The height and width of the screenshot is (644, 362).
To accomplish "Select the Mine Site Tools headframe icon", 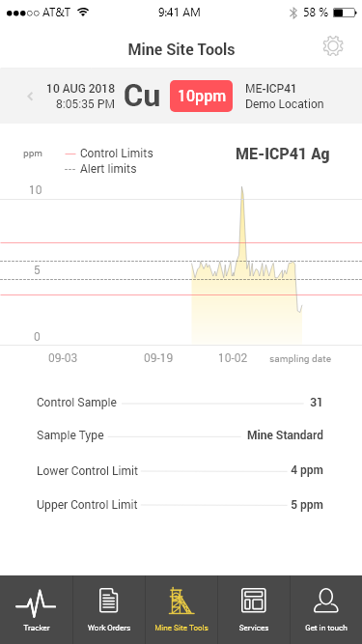I will 181,601.
